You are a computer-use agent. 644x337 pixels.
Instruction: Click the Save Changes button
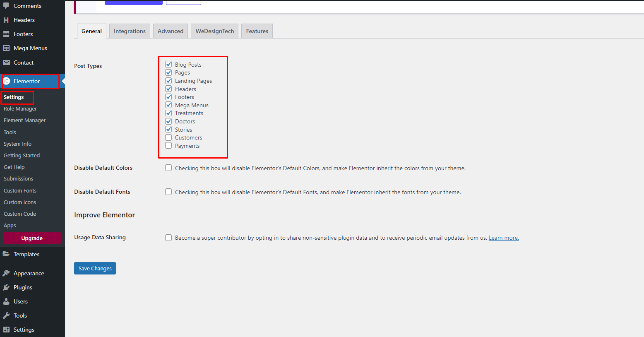95,268
